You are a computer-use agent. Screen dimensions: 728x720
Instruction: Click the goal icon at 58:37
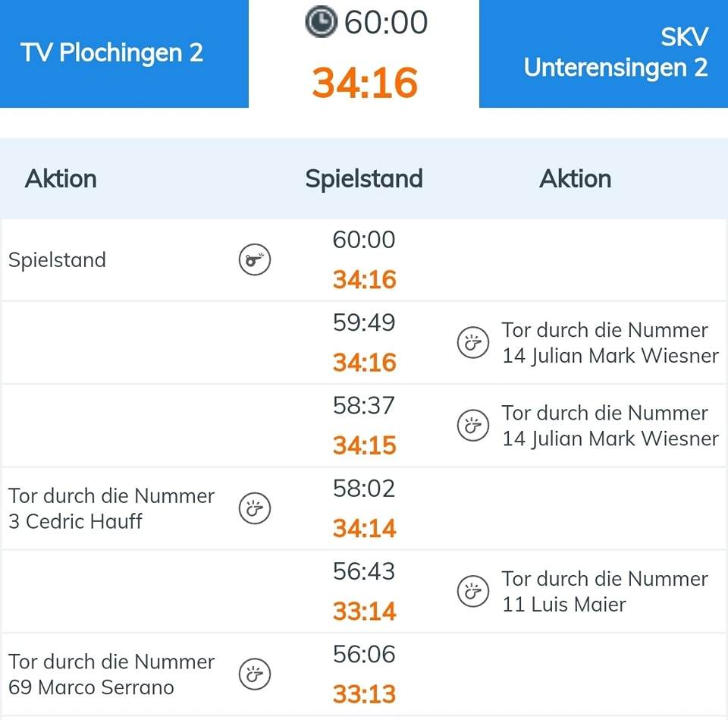click(472, 426)
